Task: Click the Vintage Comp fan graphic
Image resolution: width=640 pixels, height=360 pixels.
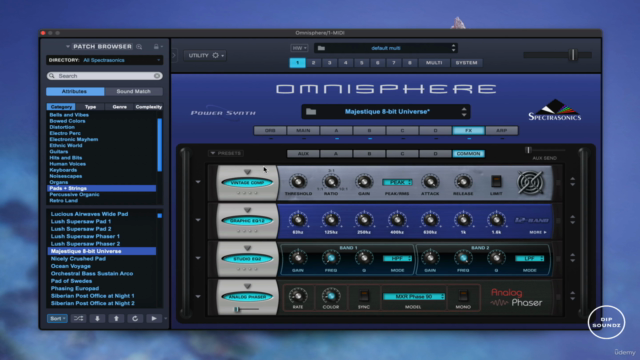Action: coord(530,182)
